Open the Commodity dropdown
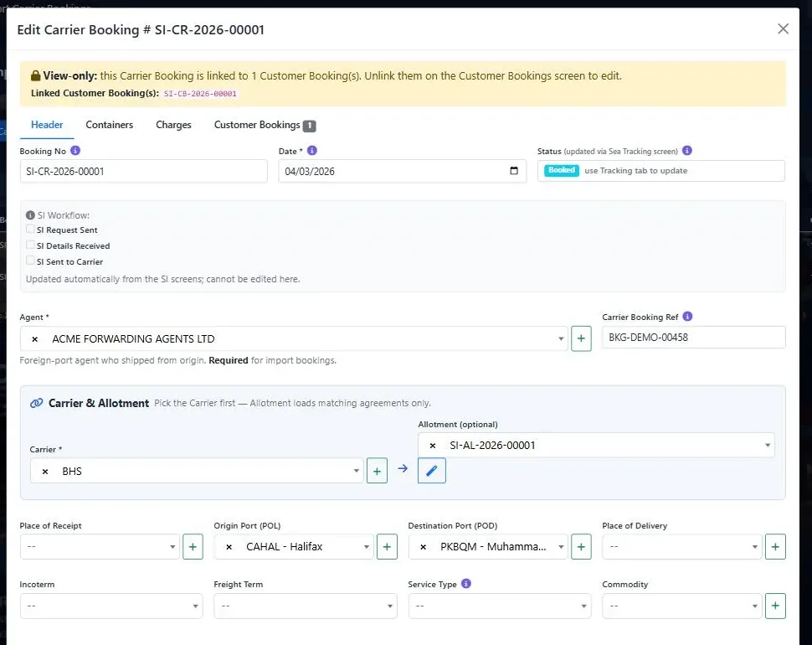This screenshot has width=812, height=645. pyautogui.click(x=682, y=606)
